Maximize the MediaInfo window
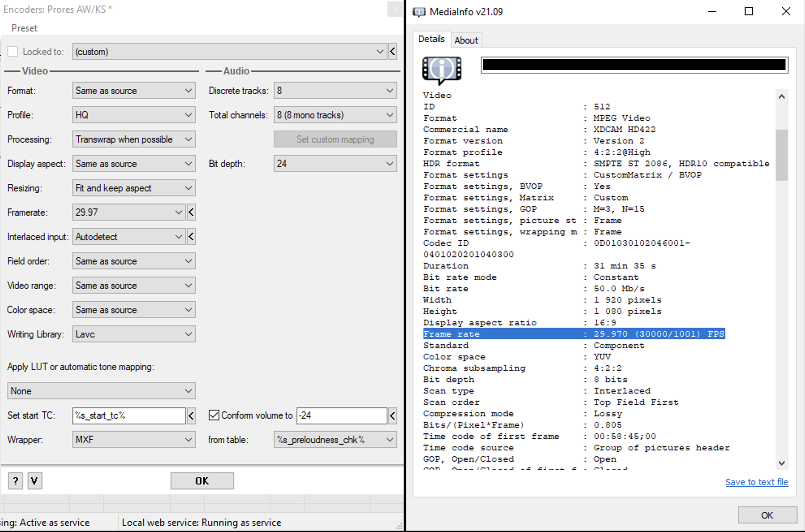This screenshot has width=805, height=532. pyautogui.click(x=749, y=11)
